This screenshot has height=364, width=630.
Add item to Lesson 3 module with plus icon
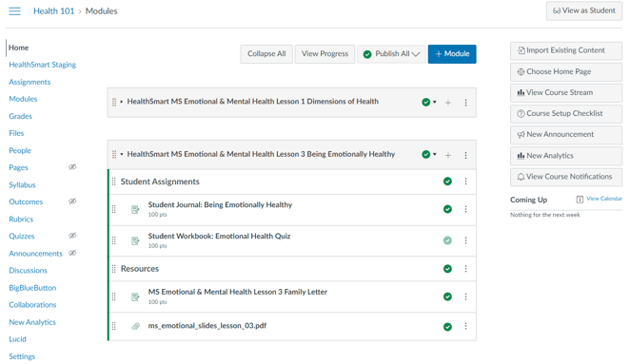coord(448,155)
